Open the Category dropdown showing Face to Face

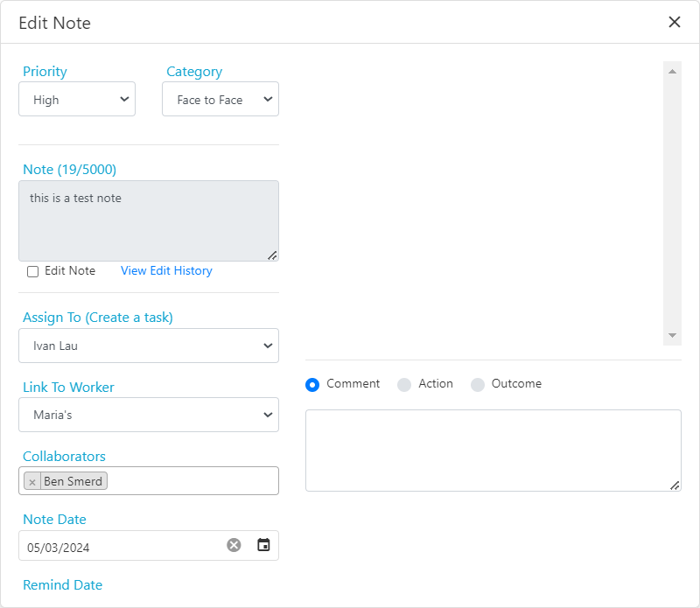(220, 99)
